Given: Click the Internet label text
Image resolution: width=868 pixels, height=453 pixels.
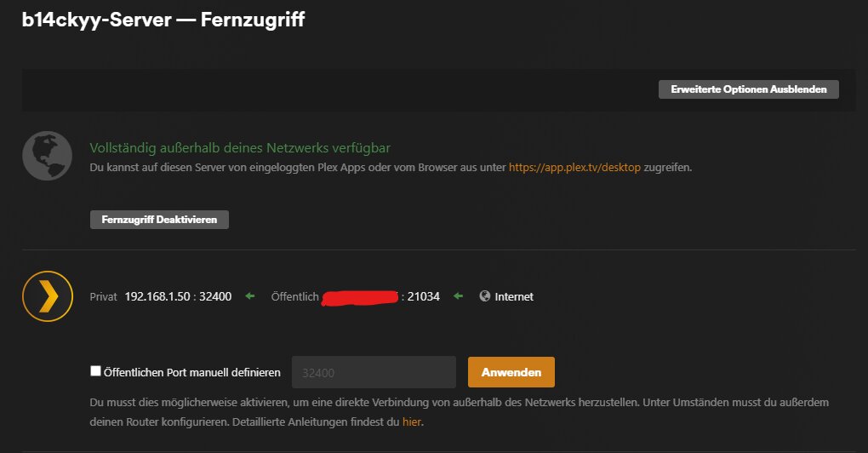Looking at the screenshot, I should click(514, 297).
